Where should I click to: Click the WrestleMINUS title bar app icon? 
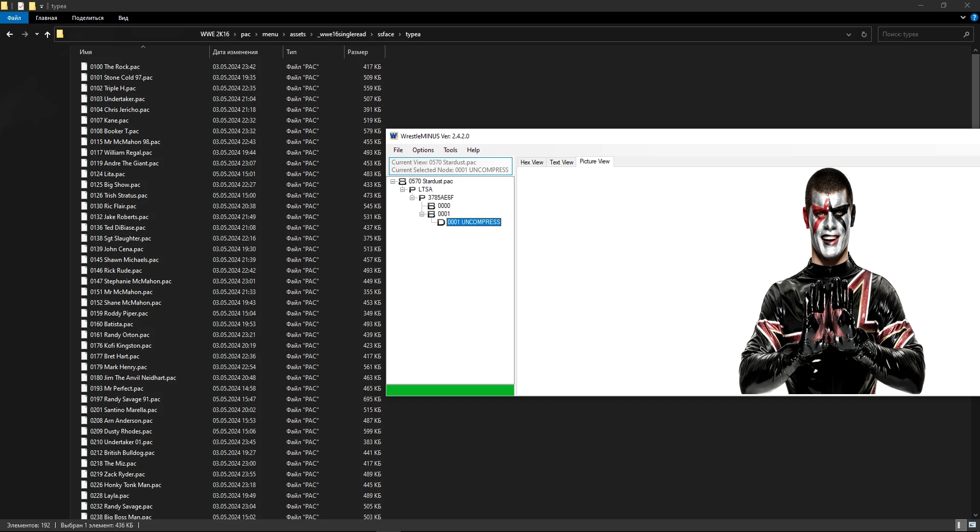pos(394,136)
